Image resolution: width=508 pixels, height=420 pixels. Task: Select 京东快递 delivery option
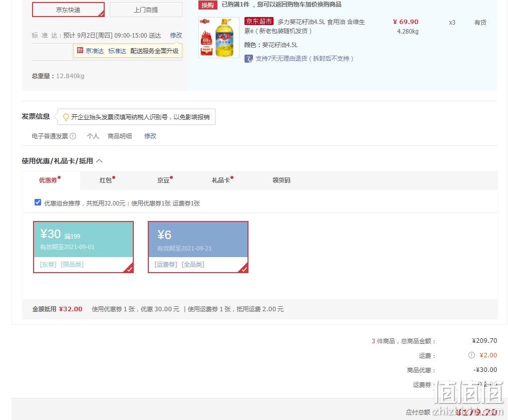click(68, 10)
